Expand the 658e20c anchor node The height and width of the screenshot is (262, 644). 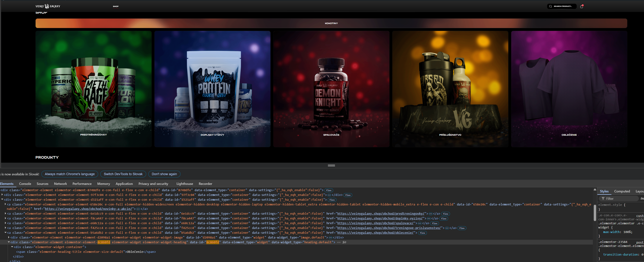[x=6, y=204]
